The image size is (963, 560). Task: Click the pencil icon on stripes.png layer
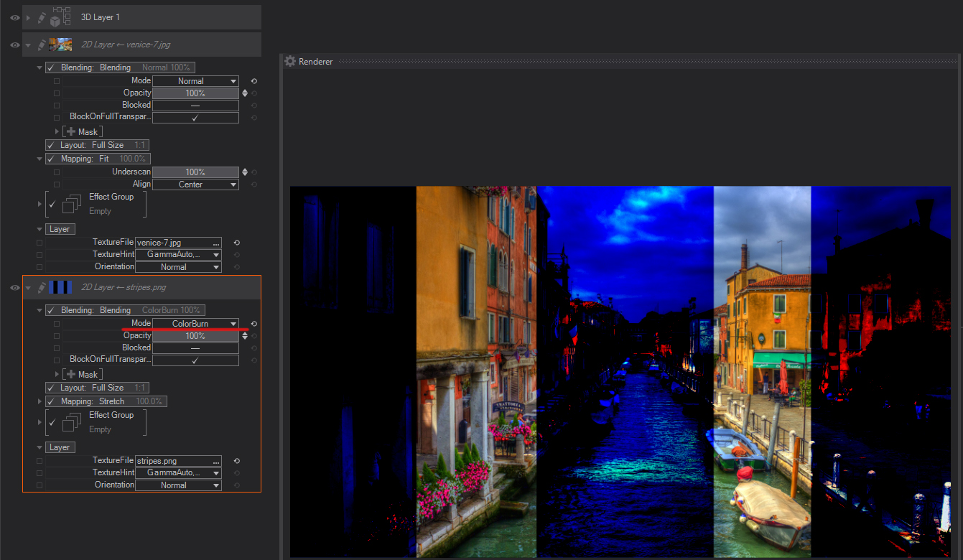[x=42, y=287]
